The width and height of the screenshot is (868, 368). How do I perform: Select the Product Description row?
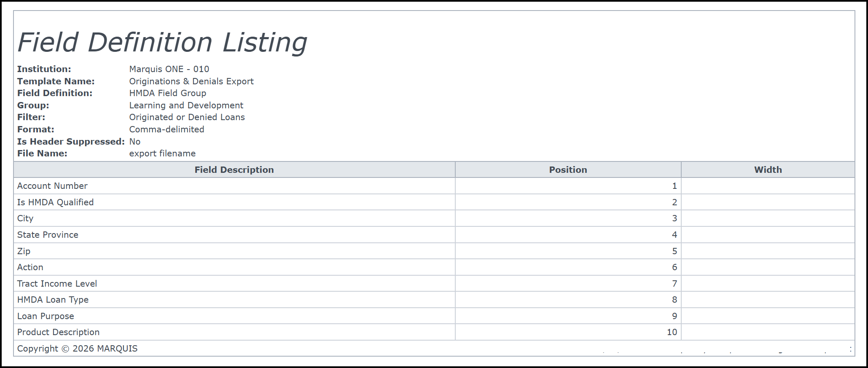pos(434,332)
